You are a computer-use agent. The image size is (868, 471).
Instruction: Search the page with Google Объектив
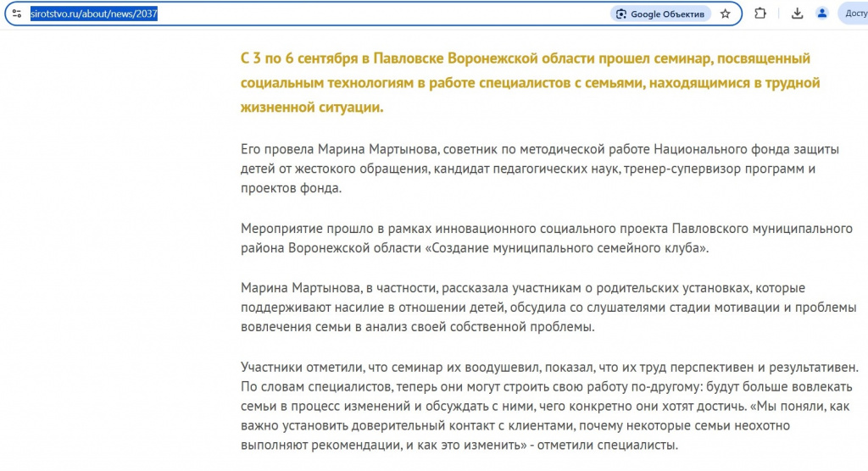click(x=660, y=14)
